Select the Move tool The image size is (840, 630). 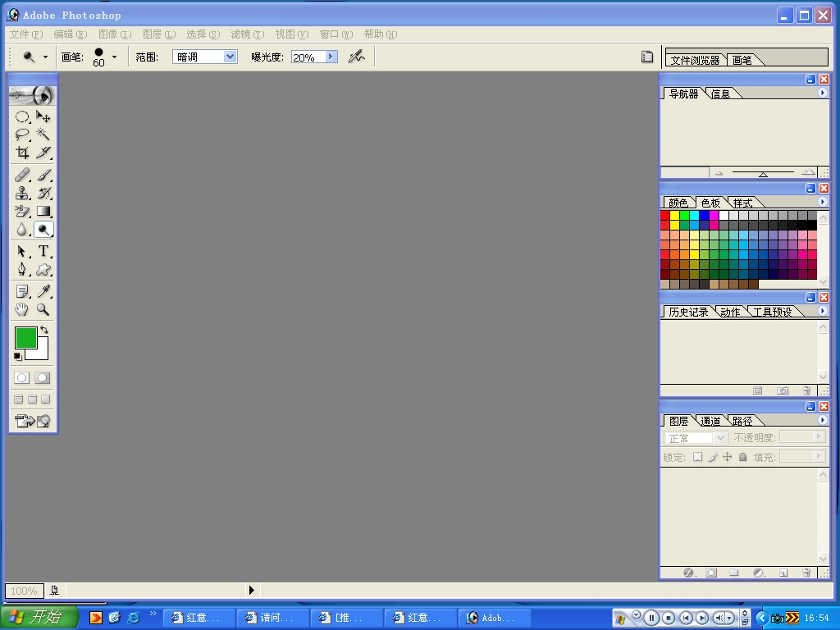43,116
